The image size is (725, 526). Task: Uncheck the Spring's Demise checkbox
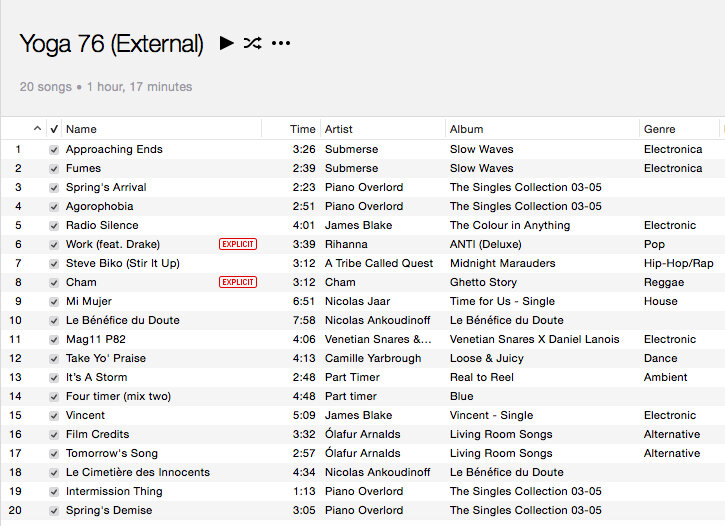[x=54, y=511]
